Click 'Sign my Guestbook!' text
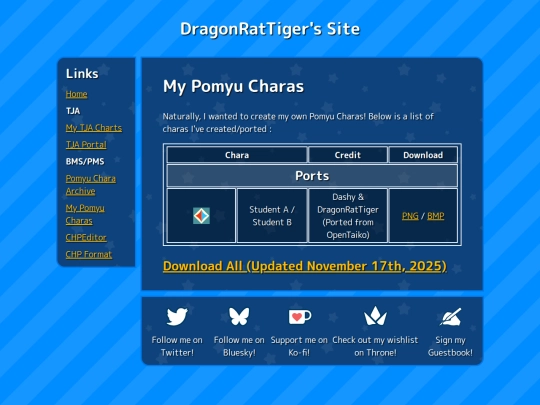 tap(450, 346)
